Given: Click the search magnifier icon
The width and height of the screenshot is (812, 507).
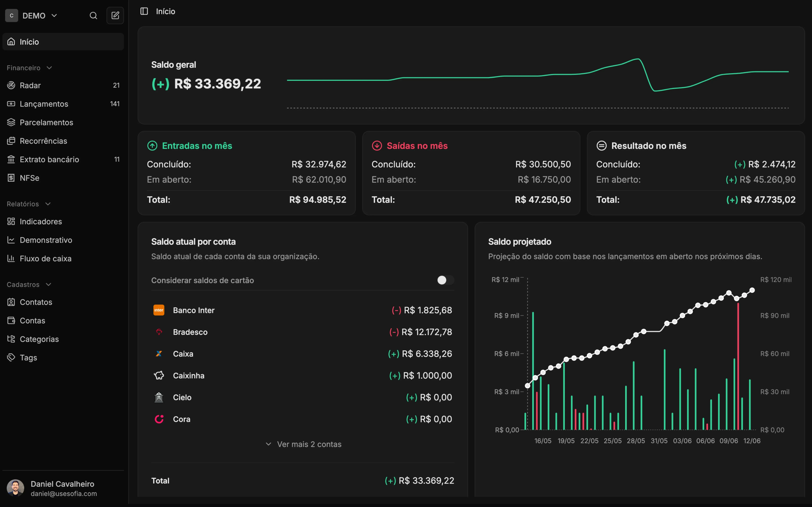Looking at the screenshot, I should (93, 15).
